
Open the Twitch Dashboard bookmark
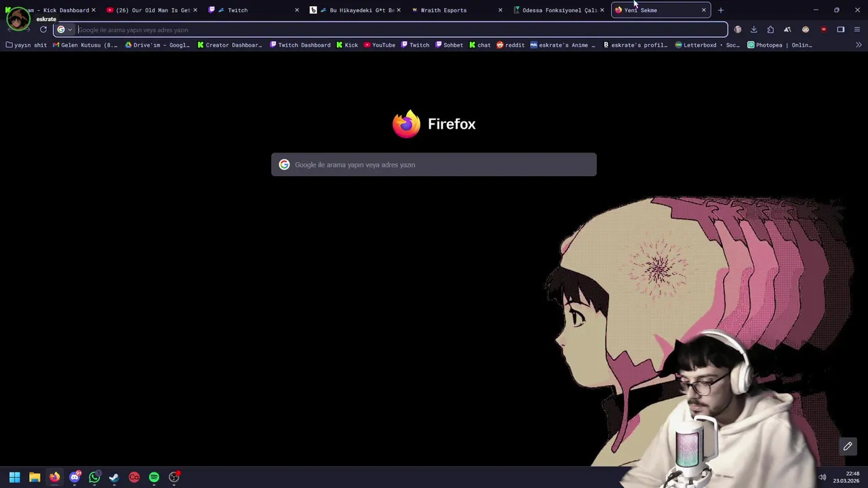300,45
